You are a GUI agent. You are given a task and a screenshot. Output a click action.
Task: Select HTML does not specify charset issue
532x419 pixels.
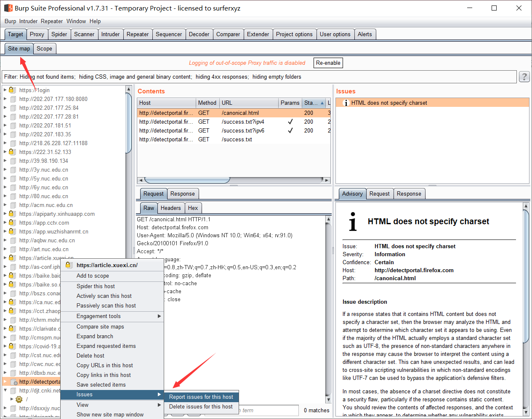click(432, 103)
